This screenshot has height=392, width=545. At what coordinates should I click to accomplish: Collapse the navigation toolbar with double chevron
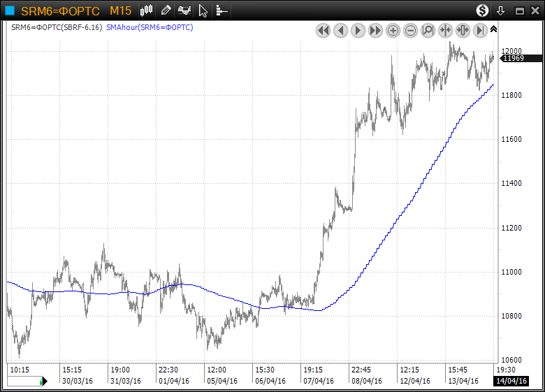[x=493, y=29]
